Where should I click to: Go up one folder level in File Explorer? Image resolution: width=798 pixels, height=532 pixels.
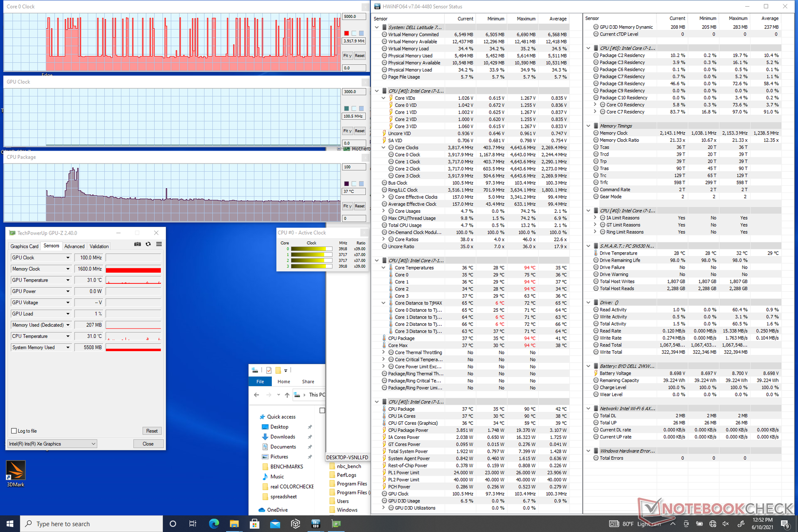(287, 395)
